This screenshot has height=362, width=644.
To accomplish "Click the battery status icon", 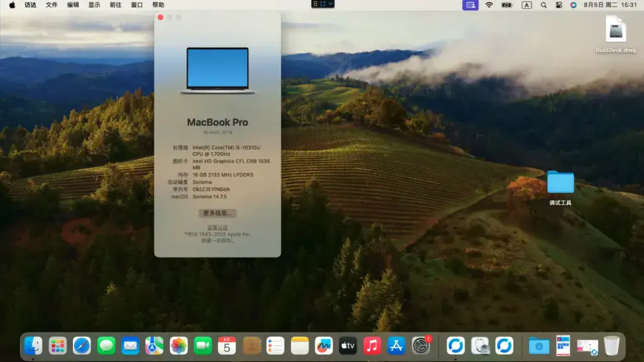I will (508, 5).
